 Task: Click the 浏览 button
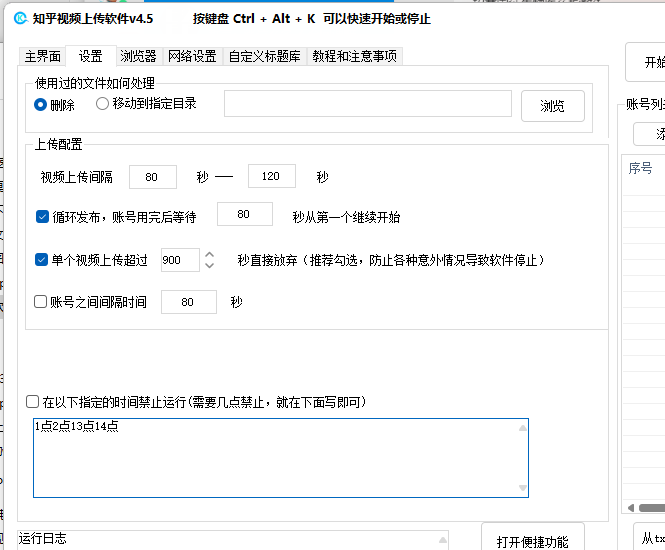553,106
